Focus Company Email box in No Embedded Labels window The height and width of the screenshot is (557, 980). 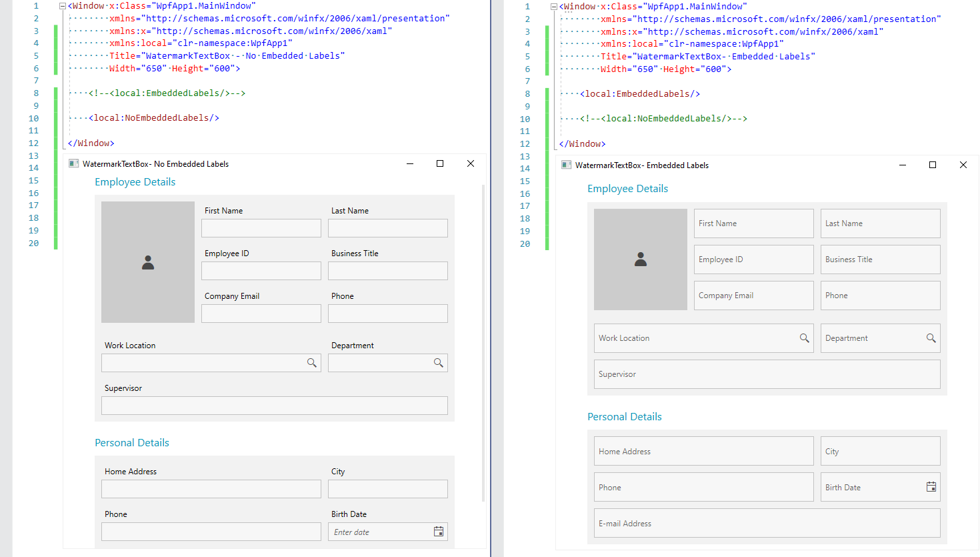click(261, 314)
